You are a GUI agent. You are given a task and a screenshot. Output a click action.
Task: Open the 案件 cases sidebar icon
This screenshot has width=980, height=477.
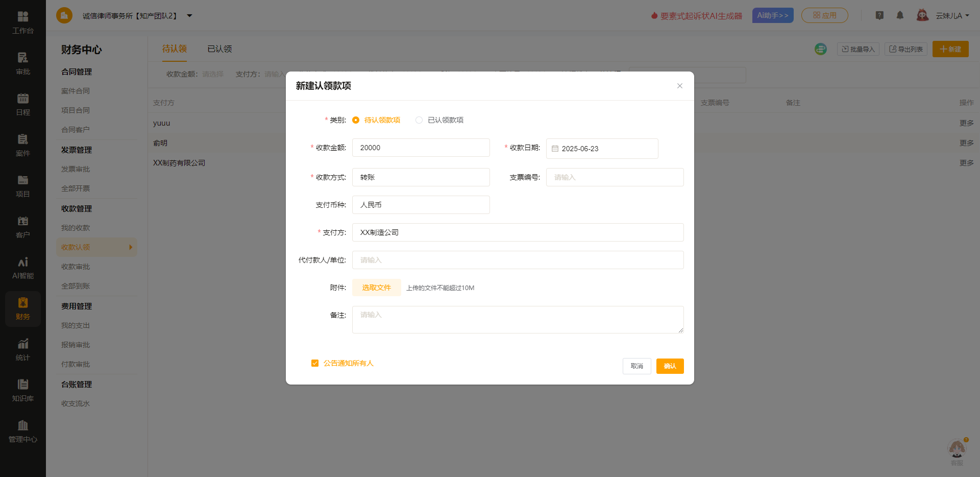click(22, 145)
